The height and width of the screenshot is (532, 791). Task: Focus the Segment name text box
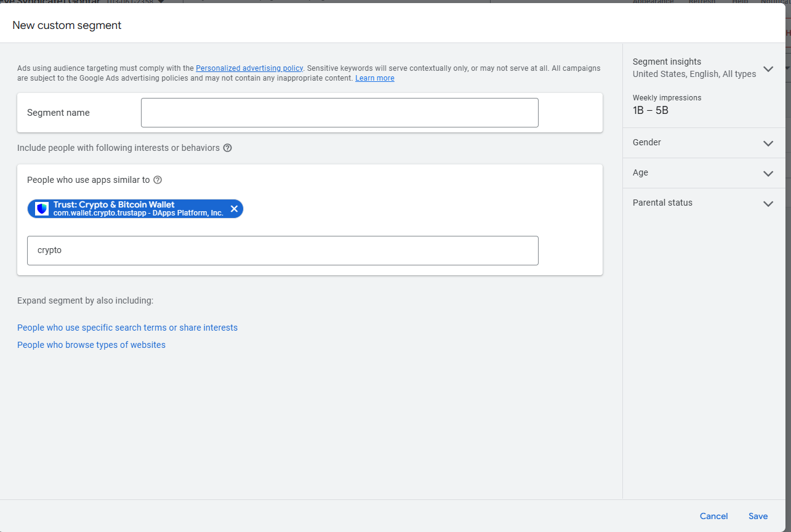point(339,113)
